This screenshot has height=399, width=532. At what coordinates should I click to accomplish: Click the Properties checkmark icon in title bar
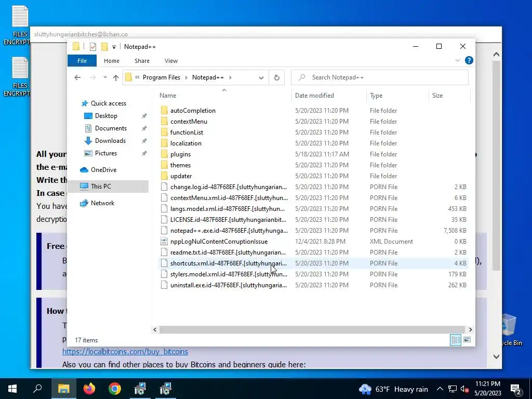(92, 47)
